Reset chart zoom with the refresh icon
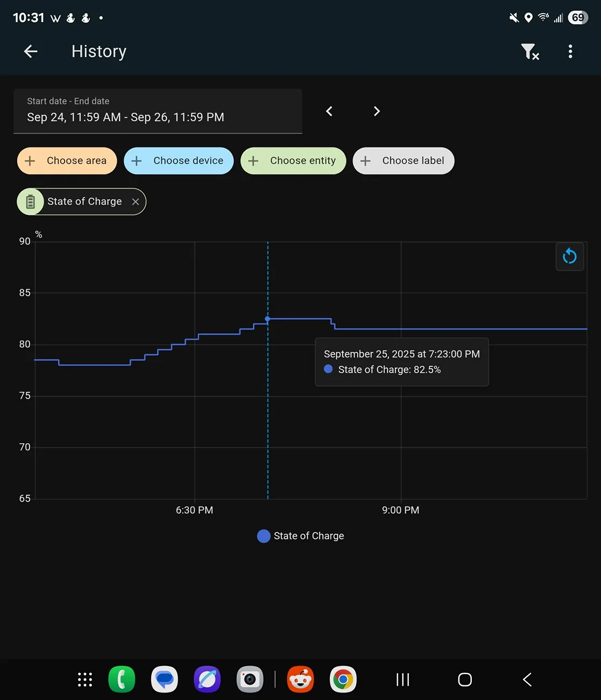 (569, 256)
